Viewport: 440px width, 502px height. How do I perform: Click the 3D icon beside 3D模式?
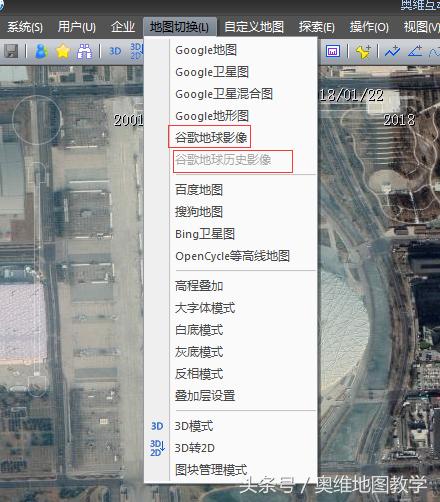(157, 426)
